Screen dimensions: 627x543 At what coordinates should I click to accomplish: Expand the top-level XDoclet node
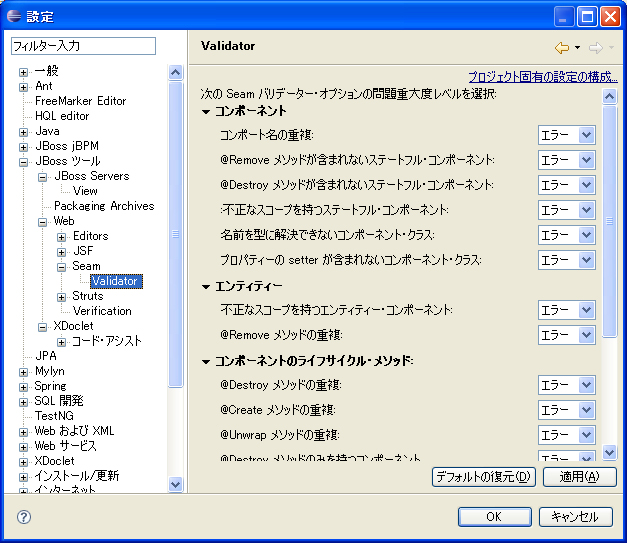[x=23, y=462]
